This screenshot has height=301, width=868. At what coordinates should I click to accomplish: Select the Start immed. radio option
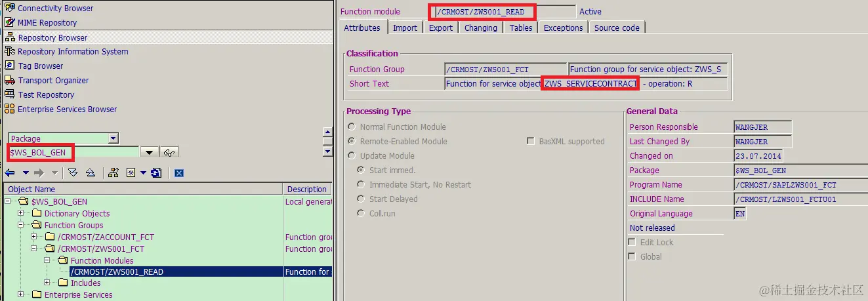[x=362, y=170]
